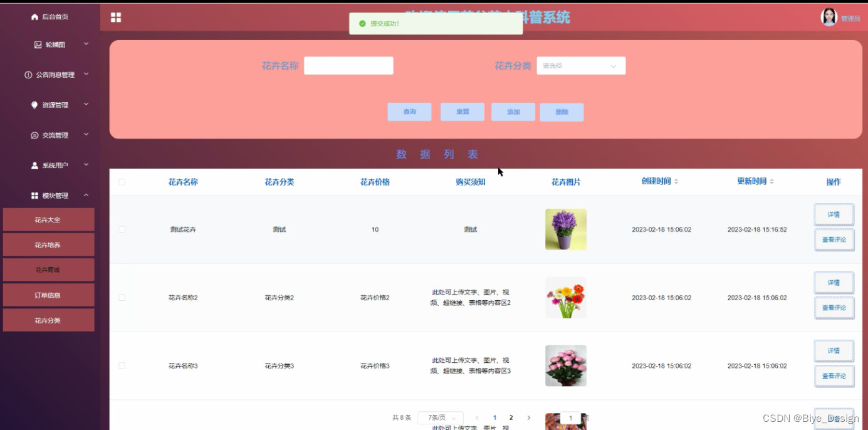Tick the checkbox for row 花卉名称2
The height and width of the screenshot is (430, 868).
click(122, 297)
